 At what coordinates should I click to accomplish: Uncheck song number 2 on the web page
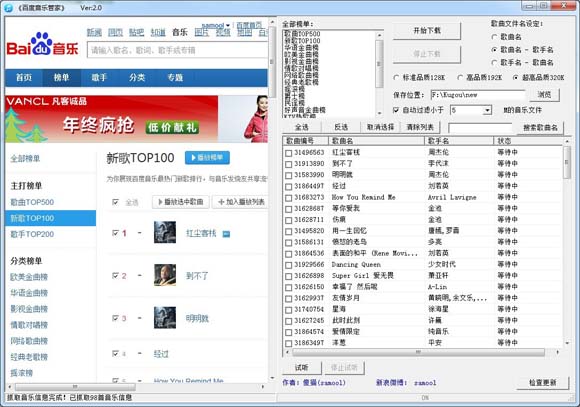115,276
